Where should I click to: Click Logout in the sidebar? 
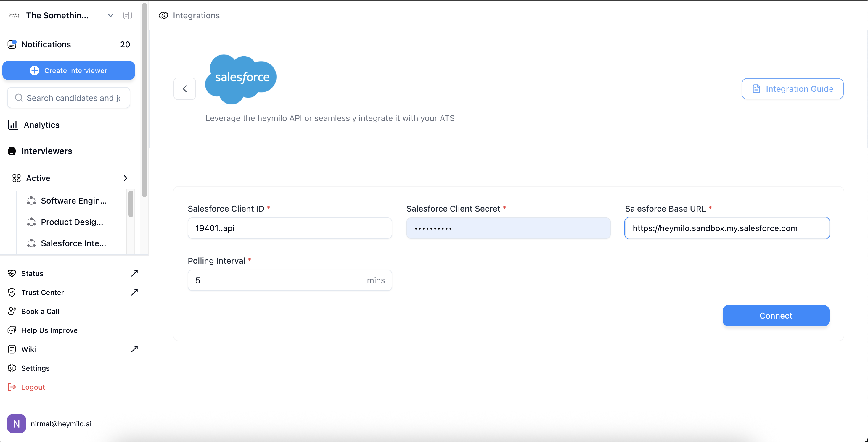pyautogui.click(x=33, y=387)
